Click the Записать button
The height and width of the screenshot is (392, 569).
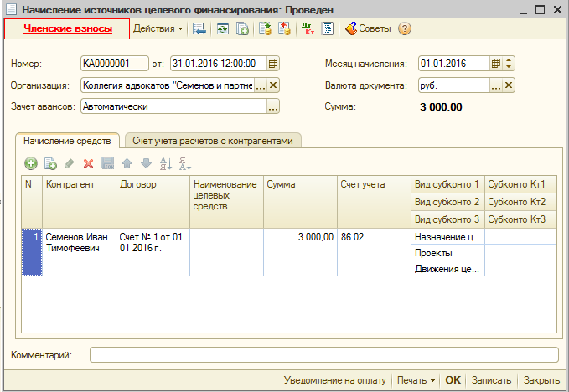(x=491, y=380)
